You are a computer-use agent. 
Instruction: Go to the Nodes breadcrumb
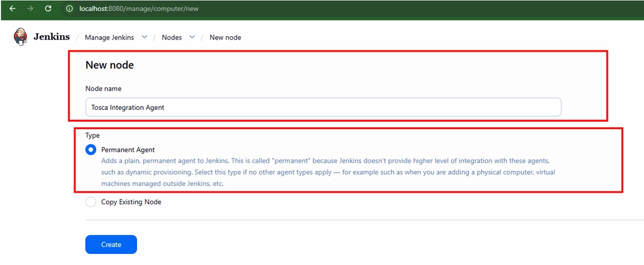(x=172, y=38)
